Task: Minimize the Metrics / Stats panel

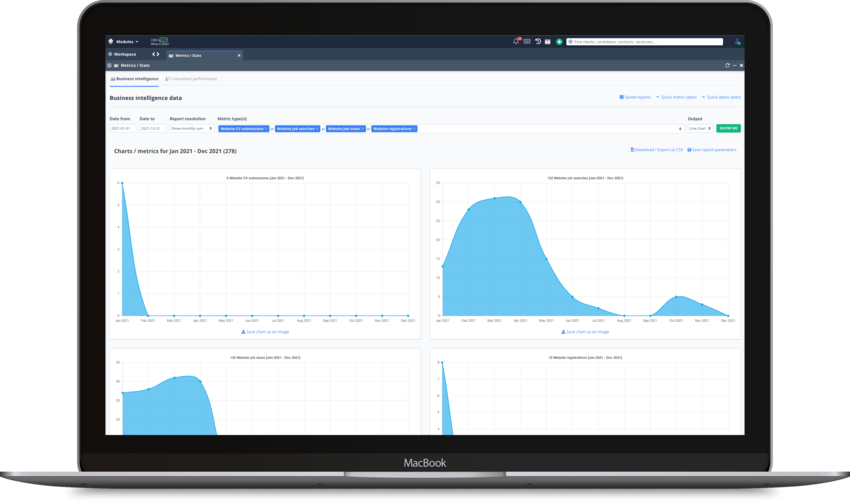Action: 735,65
